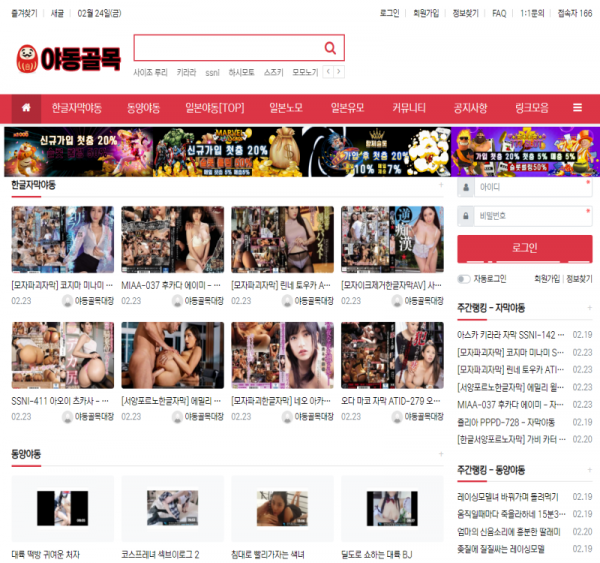Show previous search keywords with left arrow

point(329,72)
